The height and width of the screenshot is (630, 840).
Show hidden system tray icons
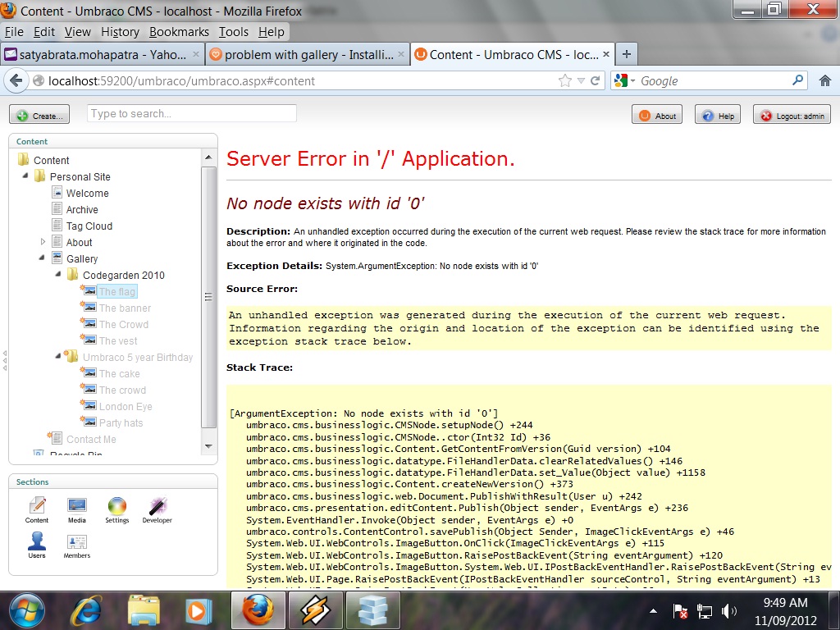pos(653,610)
